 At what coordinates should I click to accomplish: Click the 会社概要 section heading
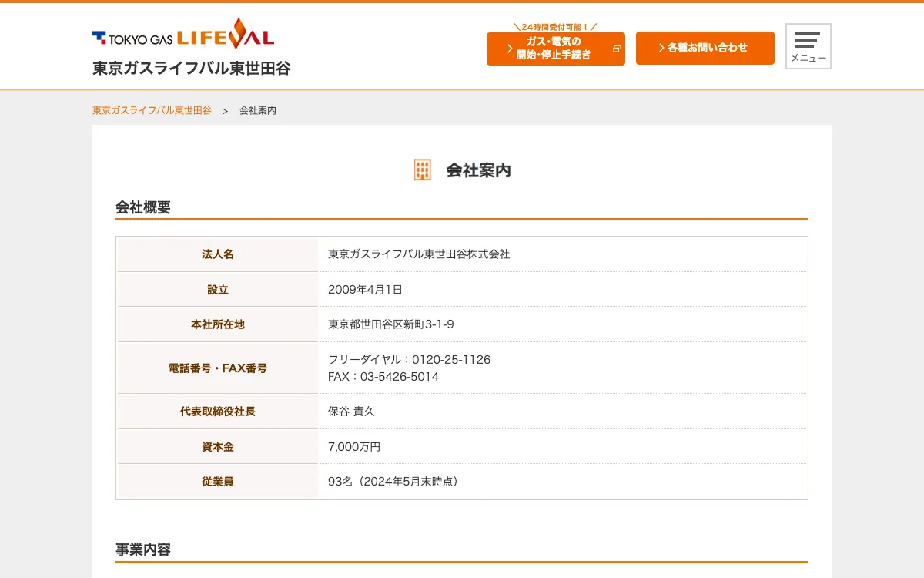pos(143,207)
